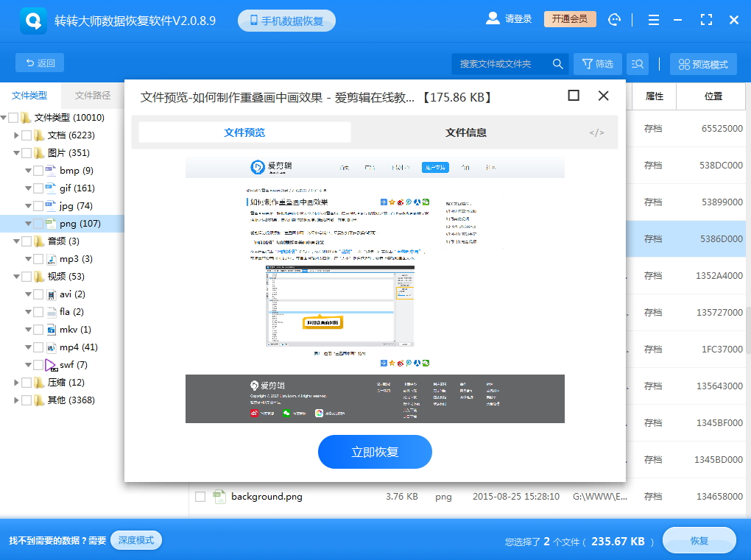Open 开通会员 membership page

pyautogui.click(x=571, y=19)
